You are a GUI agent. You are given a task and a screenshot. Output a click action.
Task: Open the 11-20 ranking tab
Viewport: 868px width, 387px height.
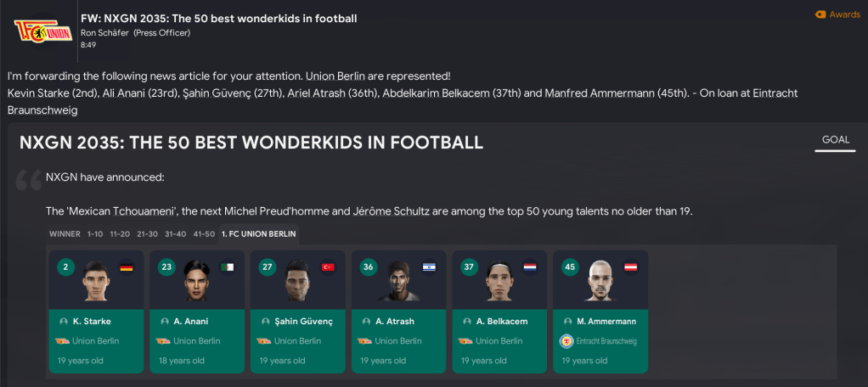121,233
